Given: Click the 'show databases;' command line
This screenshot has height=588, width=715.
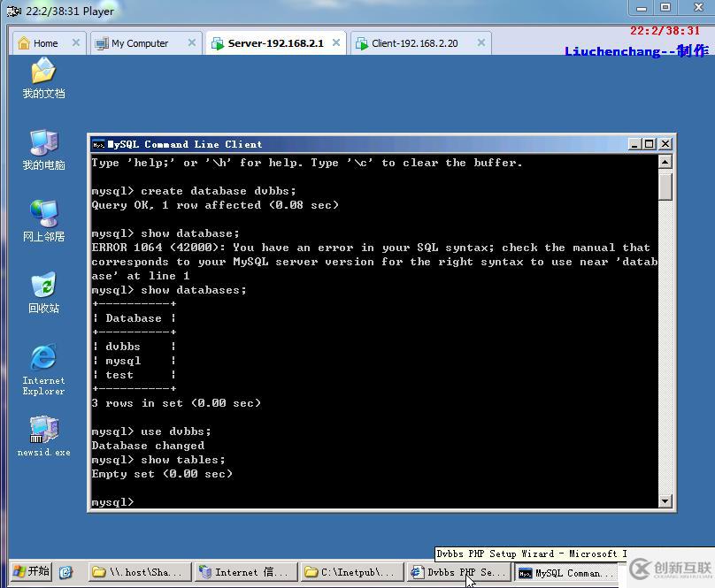Looking at the screenshot, I should pos(169,290).
